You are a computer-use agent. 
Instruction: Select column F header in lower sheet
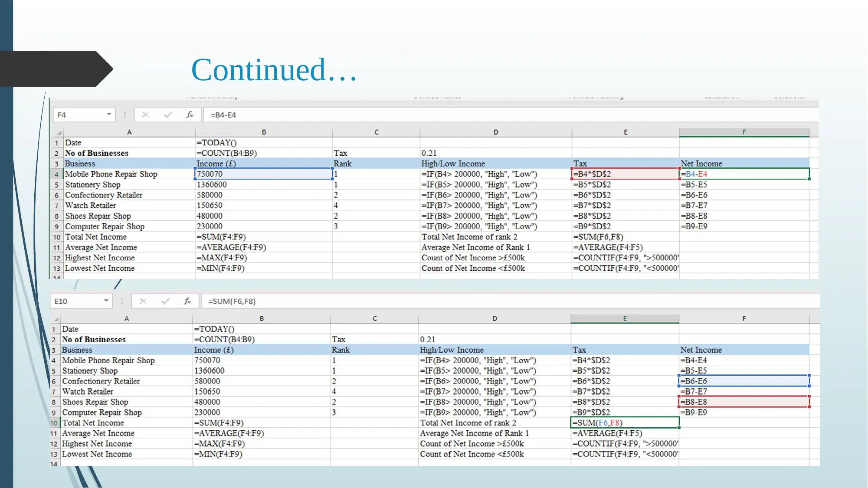pyautogui.click(x=744, y=319)
